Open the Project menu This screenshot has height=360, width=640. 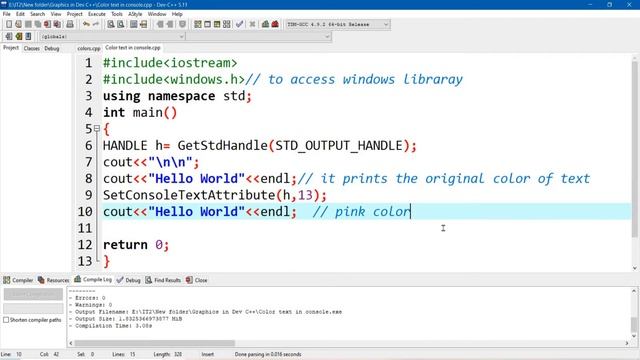point(75,14)
